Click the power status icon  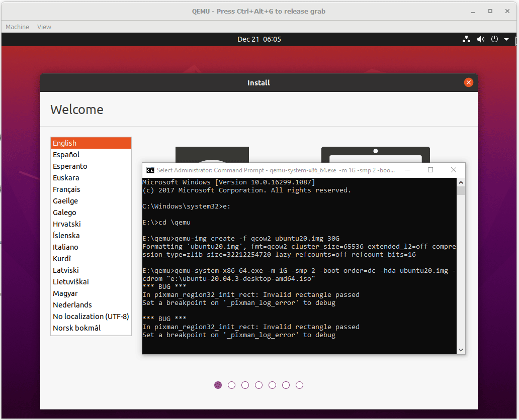click(x=494, y=39)
